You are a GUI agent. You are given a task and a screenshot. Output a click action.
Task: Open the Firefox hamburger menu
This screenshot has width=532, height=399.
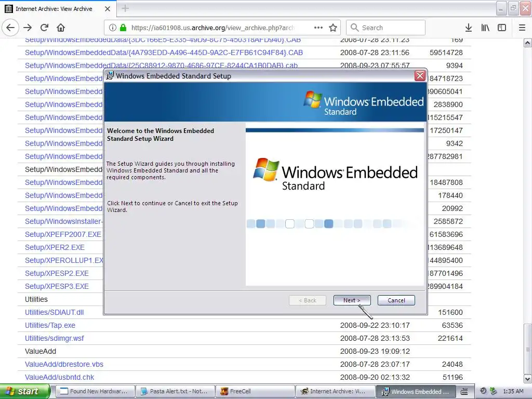(522, 28)
